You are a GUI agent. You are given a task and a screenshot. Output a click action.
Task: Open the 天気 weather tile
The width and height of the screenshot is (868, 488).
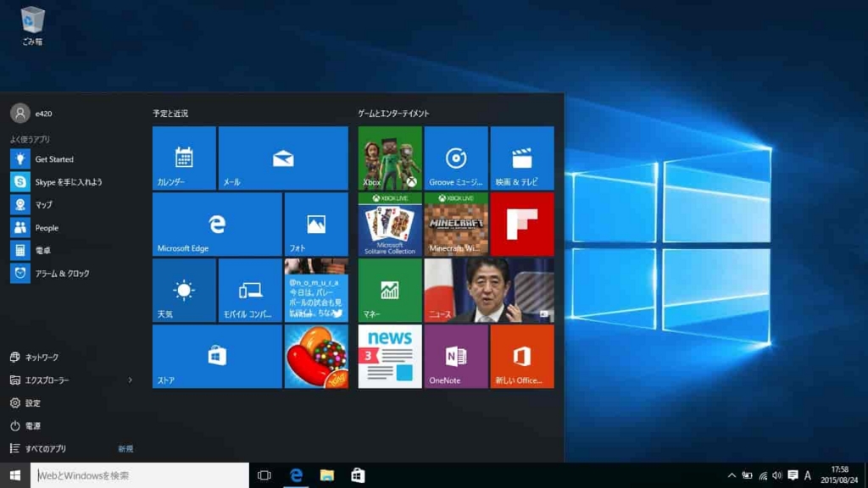(184, 290)
